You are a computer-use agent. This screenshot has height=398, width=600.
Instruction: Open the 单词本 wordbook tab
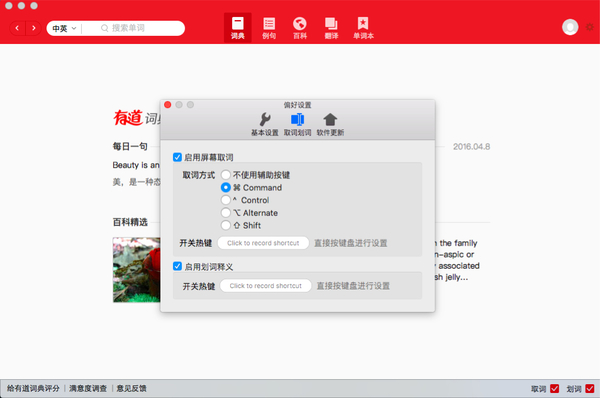click(363, 28)
